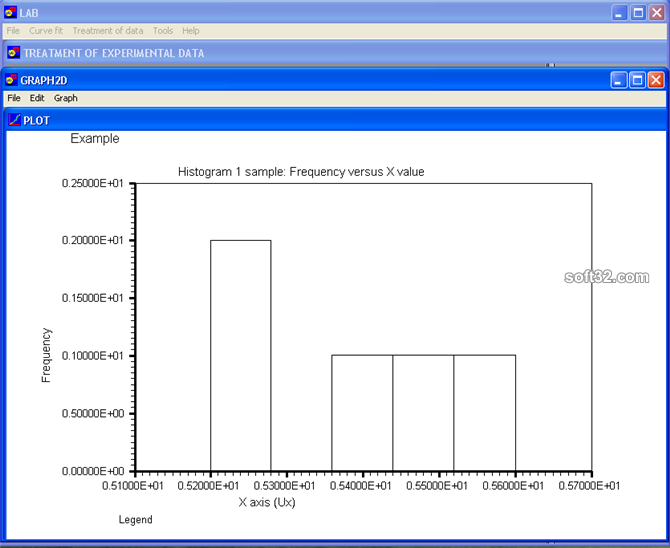Open the Graph menu in GRAPH2D window
670x548 pixels.
tap(65, 98)
